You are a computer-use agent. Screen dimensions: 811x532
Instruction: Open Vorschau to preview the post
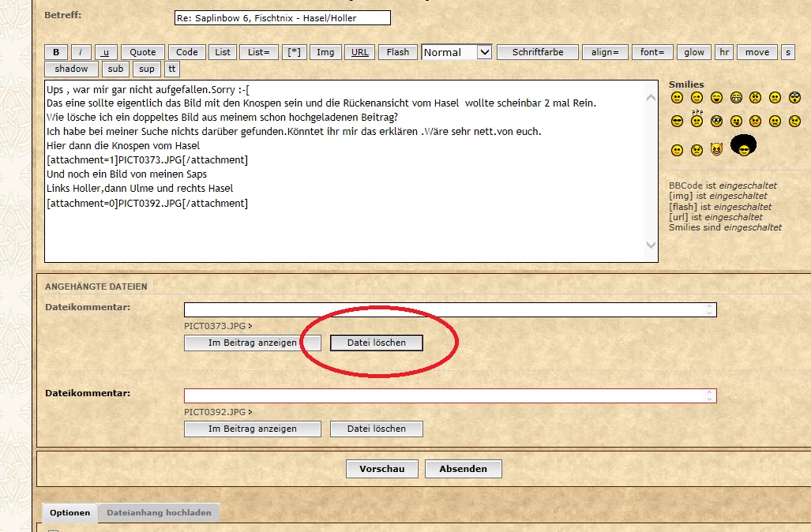382,469
